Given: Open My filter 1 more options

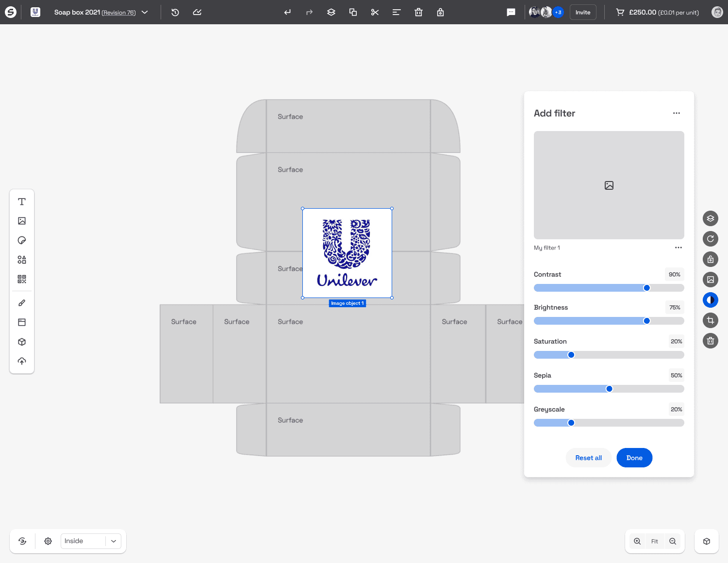Looking at the screenshot, I should coord(678,248).
